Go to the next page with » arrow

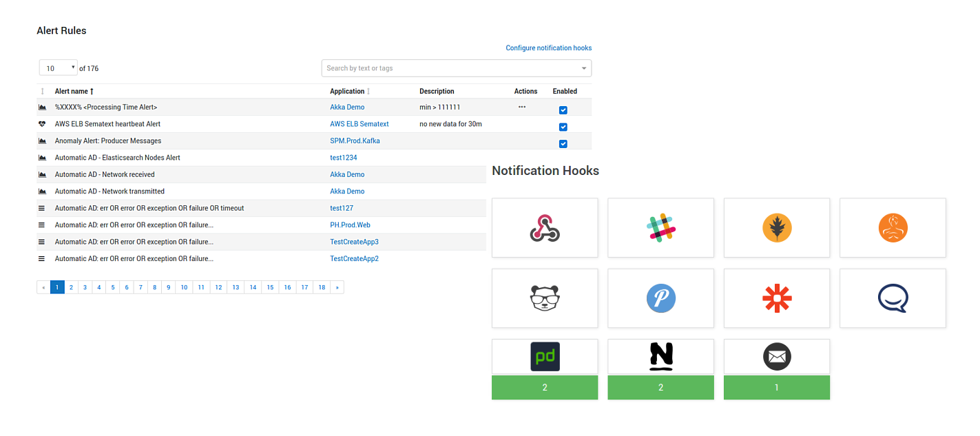coord(337,287)
